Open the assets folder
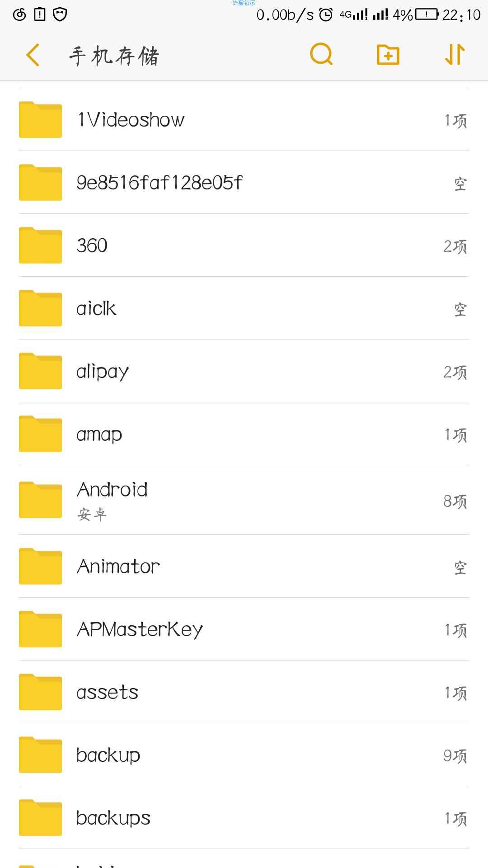Image resolution: width=488 pixels, height=868 pixels. pyautogui.click(x=244, y=692)
